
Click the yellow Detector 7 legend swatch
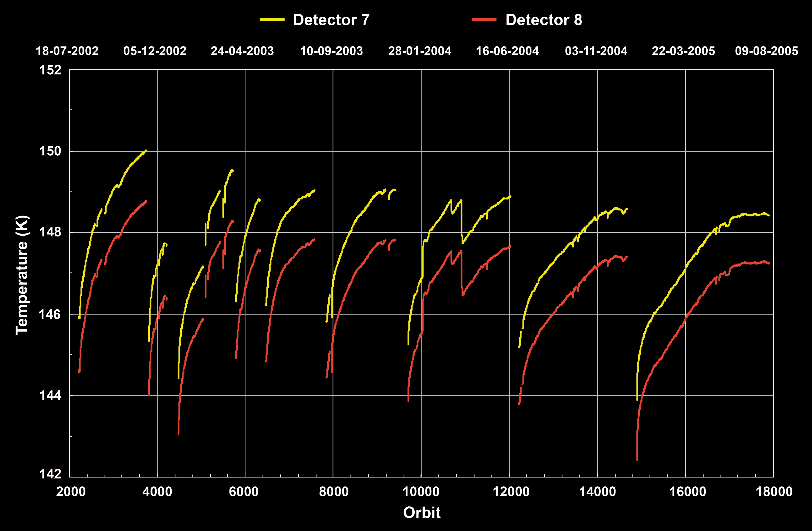click(x=272, y=20)
